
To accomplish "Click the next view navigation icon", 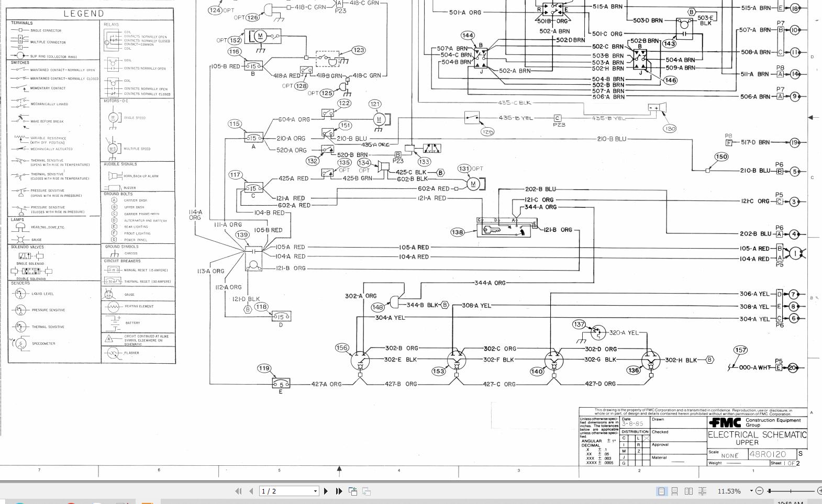I will [x=366, y=491].
